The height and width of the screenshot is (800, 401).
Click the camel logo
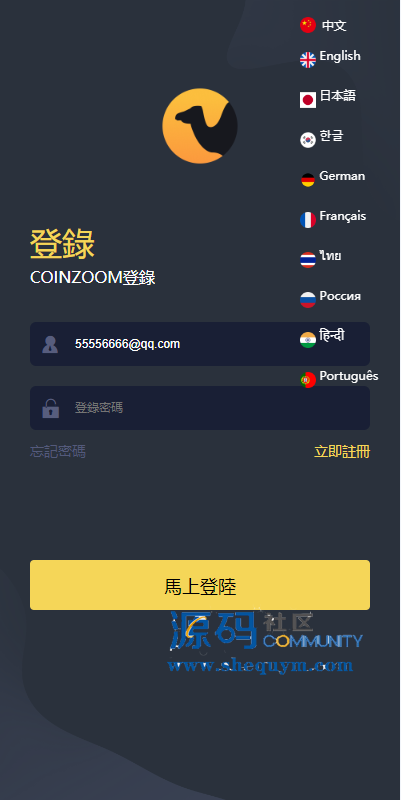pos(200,126)
